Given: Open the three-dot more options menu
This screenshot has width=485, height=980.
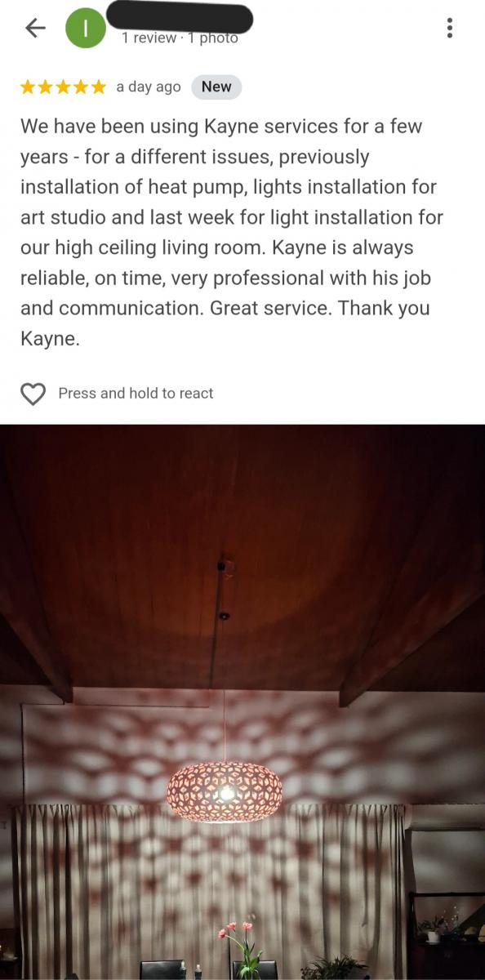Looking at the screenshot, I should coord(450,28).
